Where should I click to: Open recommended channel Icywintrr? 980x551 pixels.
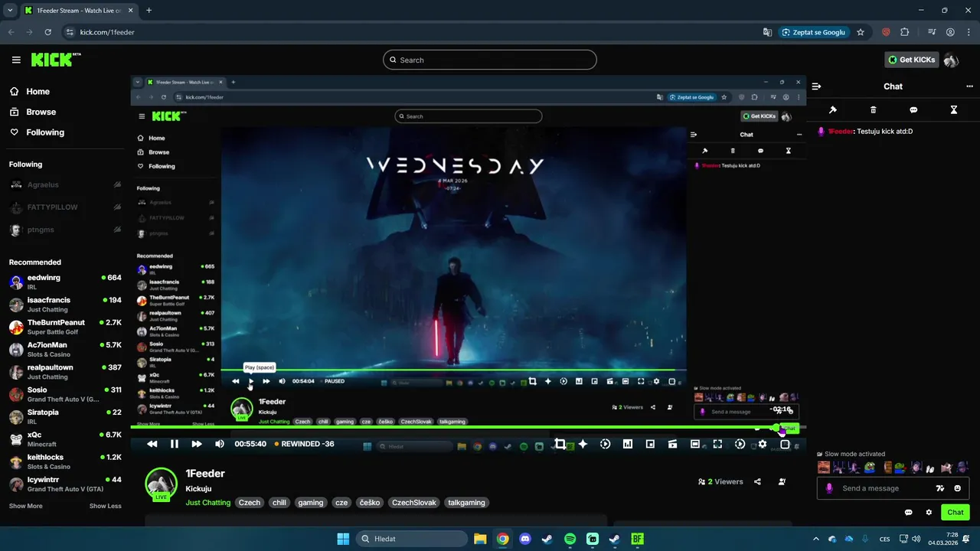pos(65,484)
